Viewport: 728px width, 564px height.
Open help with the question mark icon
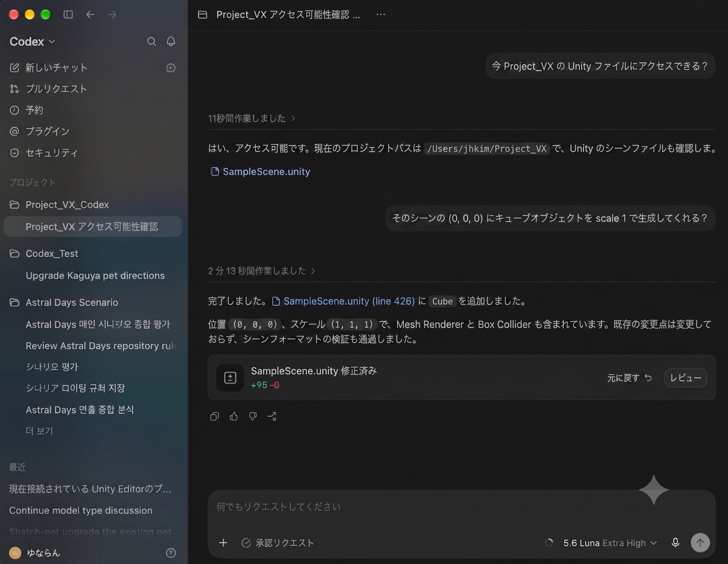click(171, 553)
